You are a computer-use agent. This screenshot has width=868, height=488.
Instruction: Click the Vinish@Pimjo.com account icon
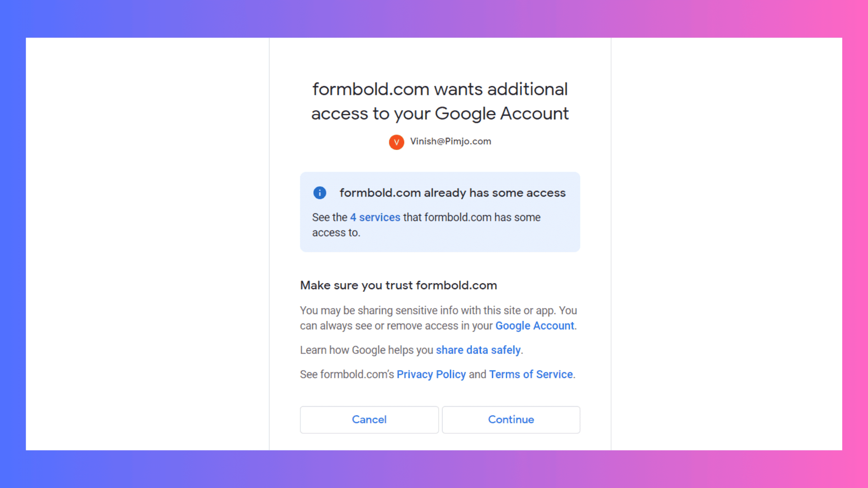(x=396, y=141)
